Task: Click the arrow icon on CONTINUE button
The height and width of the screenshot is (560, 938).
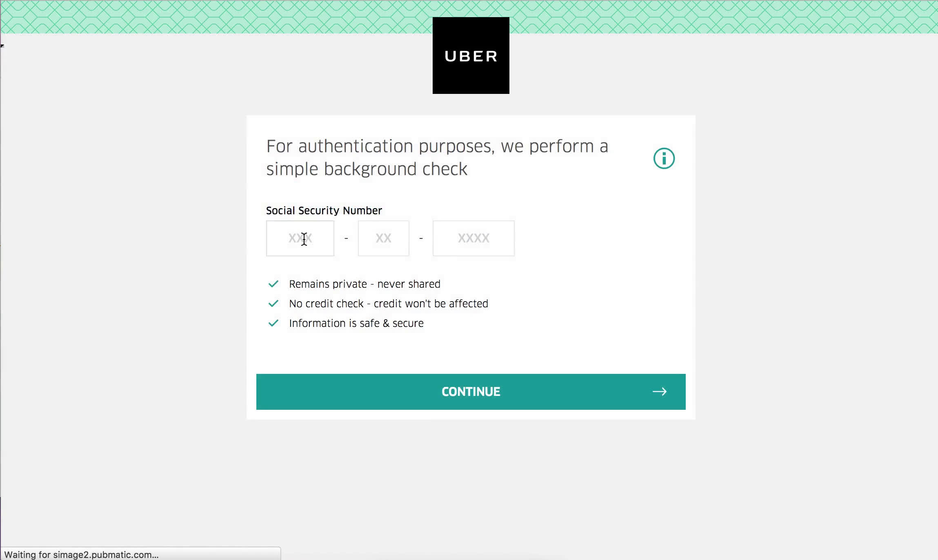Action: (659, 391)
